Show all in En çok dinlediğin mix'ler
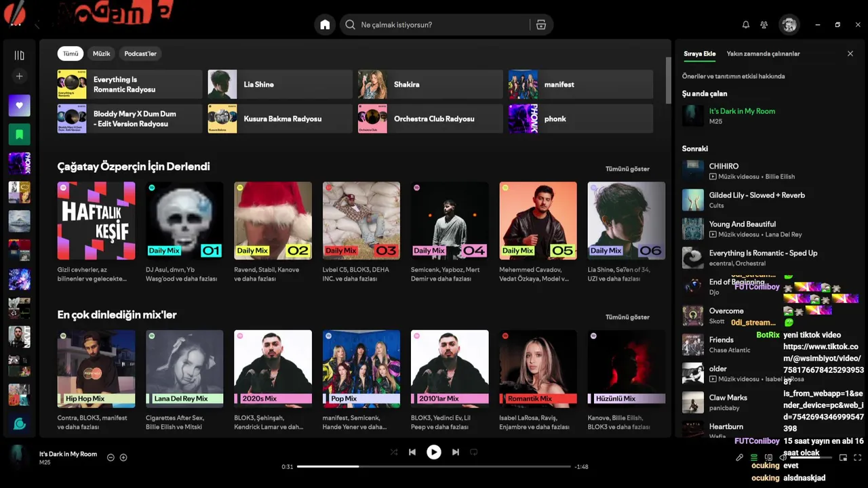The width and height of the screenshot is (868, 488). pos(627,317)
